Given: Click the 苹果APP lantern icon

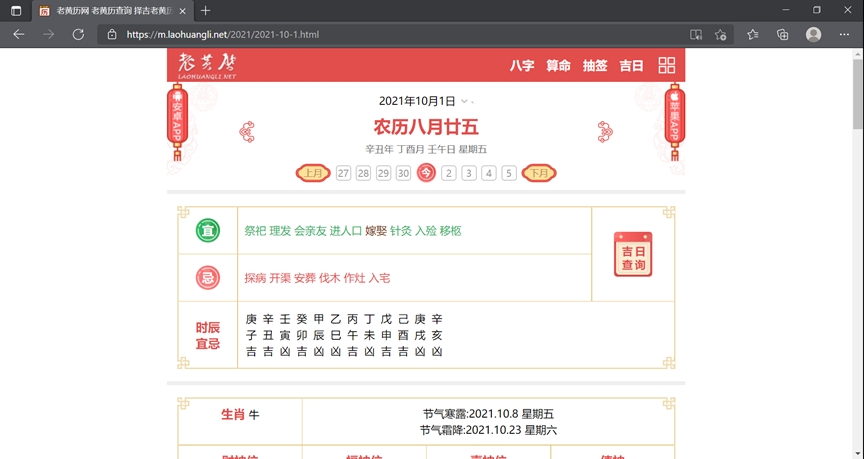Looking at the screenshot, I should [x=675, y=122].
